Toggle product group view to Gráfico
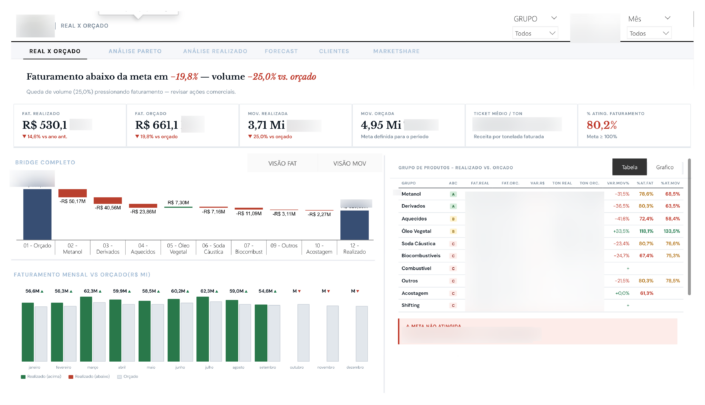The height and width of the screenshot is (405, 705). (664, 167)
